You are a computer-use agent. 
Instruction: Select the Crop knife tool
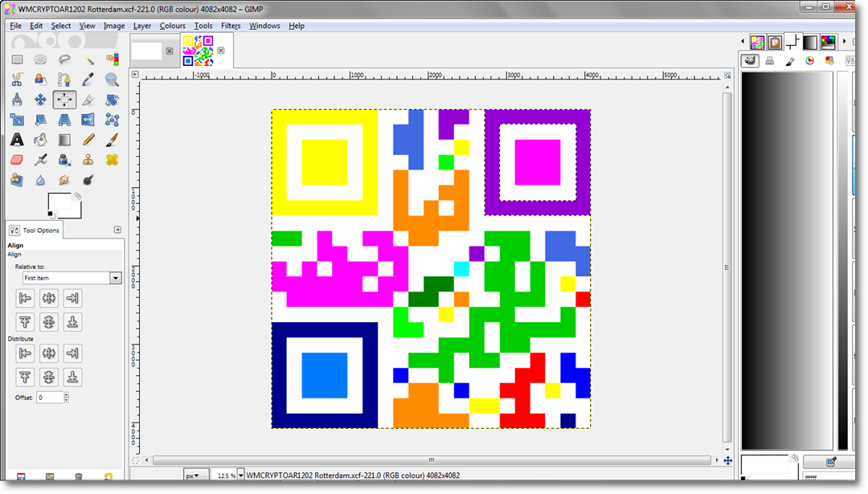[x=88, y=100]
